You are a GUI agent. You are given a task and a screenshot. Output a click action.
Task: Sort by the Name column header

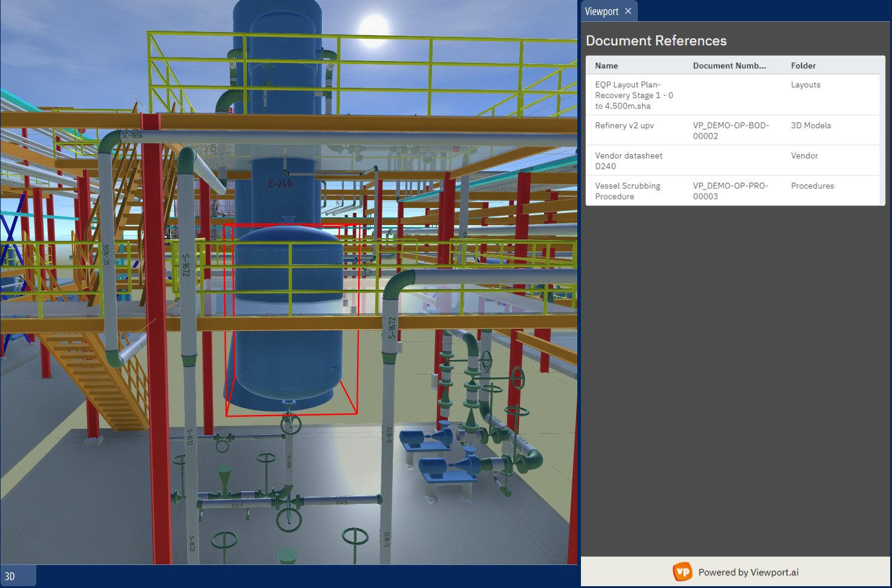coord(606,65)
